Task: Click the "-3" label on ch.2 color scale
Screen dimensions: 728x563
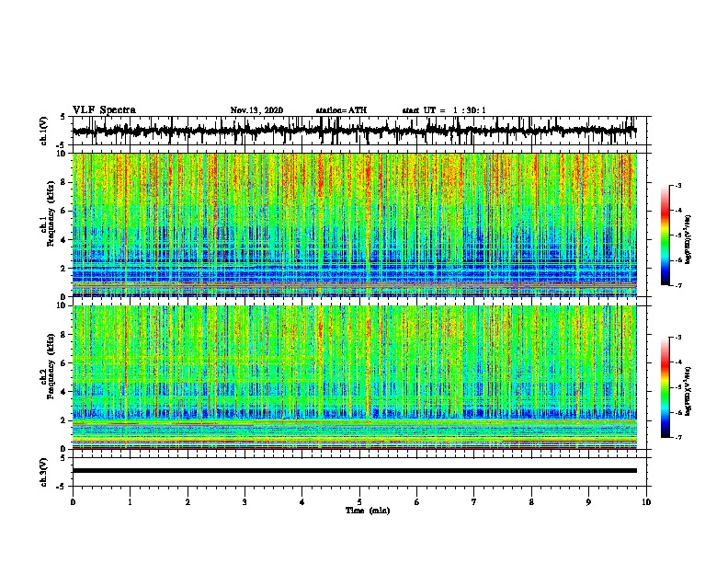Action: point(677,338)
